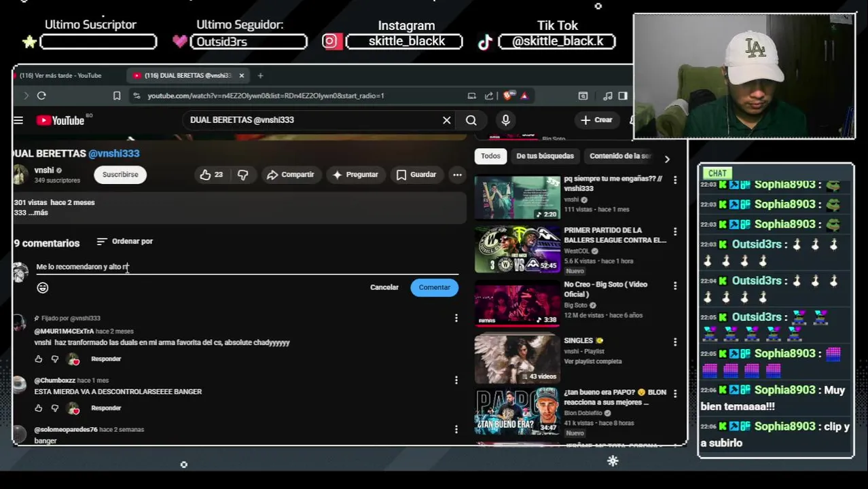This screenshot has width=868, height=489.
Task: Clear the YouTube search box
Action: click(446, 120)
